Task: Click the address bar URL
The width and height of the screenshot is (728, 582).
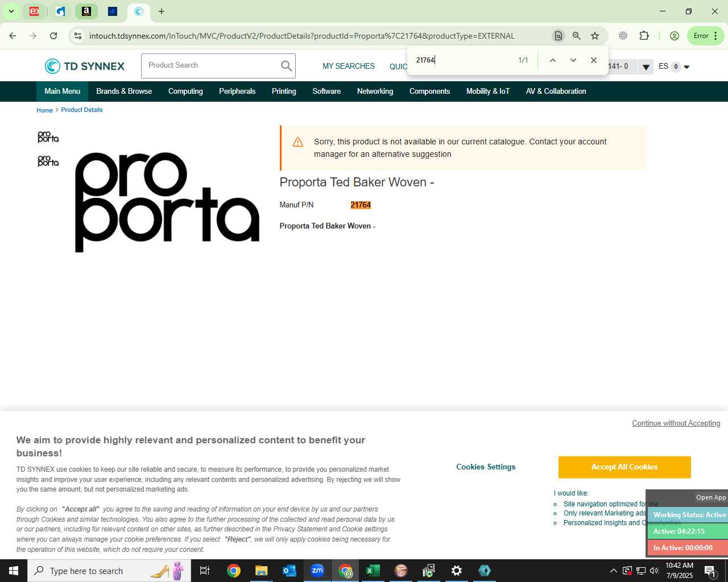Action: click(301, 36)
